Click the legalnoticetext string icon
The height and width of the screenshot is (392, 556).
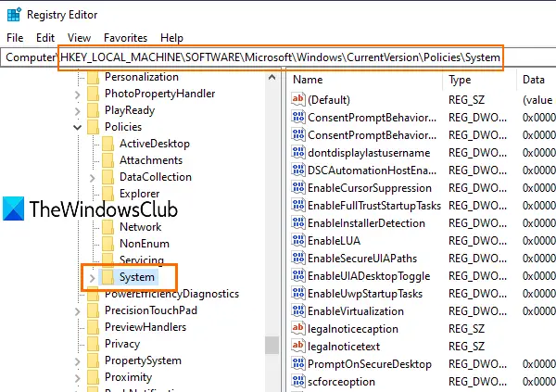click(x=298, y=346)
